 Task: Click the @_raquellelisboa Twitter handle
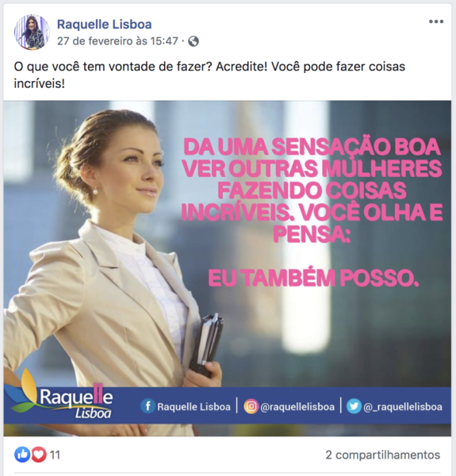(403, 406)
